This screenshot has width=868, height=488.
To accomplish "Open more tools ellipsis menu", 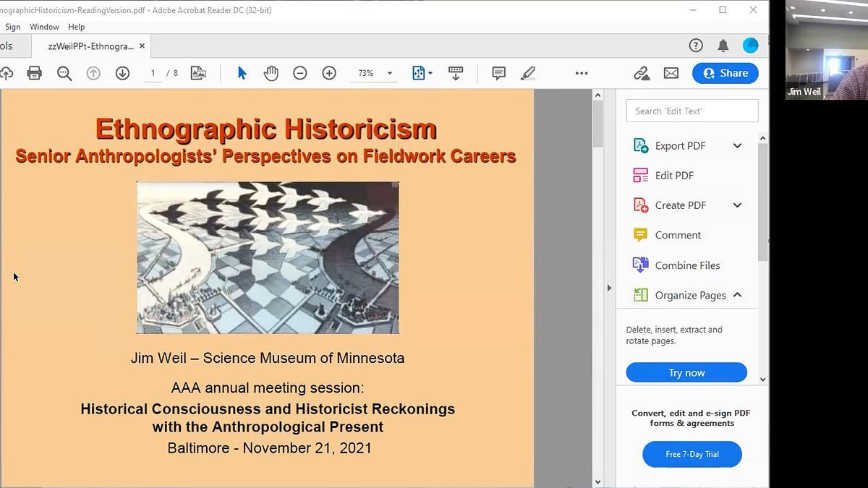I will (x=582, y=73).
